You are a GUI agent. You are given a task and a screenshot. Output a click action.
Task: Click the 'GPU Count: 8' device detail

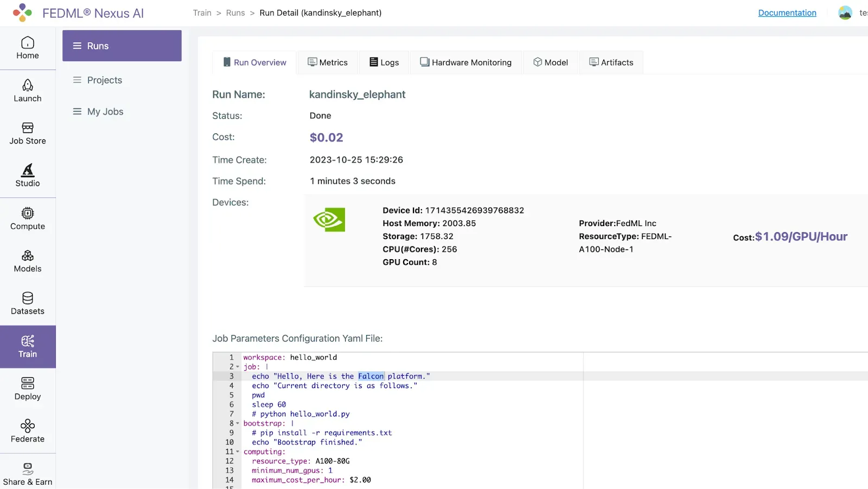[410, 262]
